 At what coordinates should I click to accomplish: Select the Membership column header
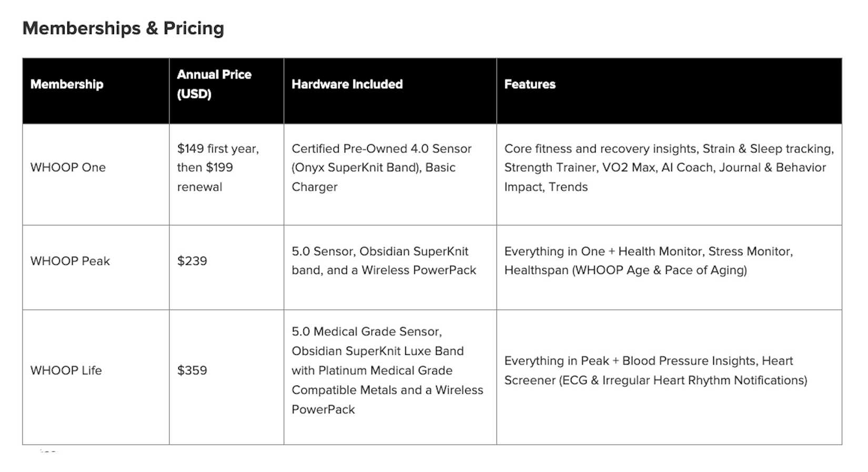pos(67,84)
